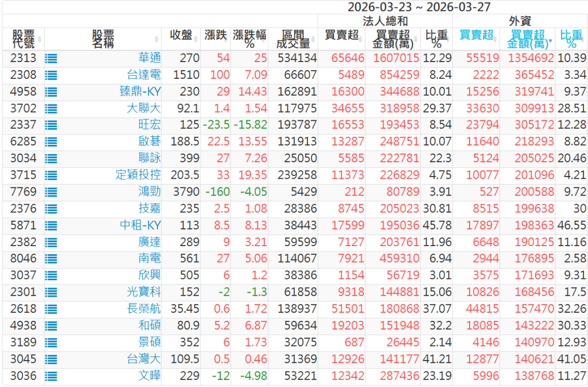
Task: Click the list icon for 中租-KY row
Action: click(x=51, y=225)
